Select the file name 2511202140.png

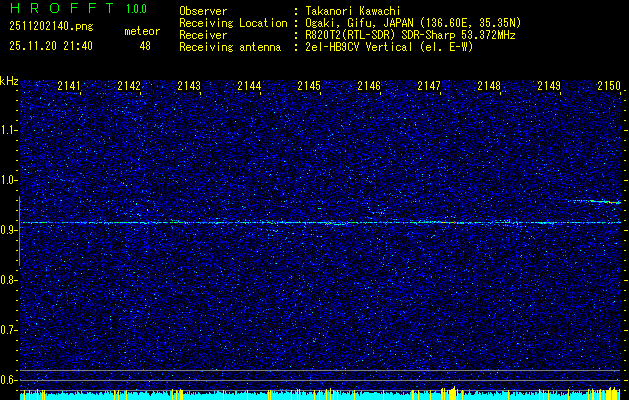(x=51, y=27)
